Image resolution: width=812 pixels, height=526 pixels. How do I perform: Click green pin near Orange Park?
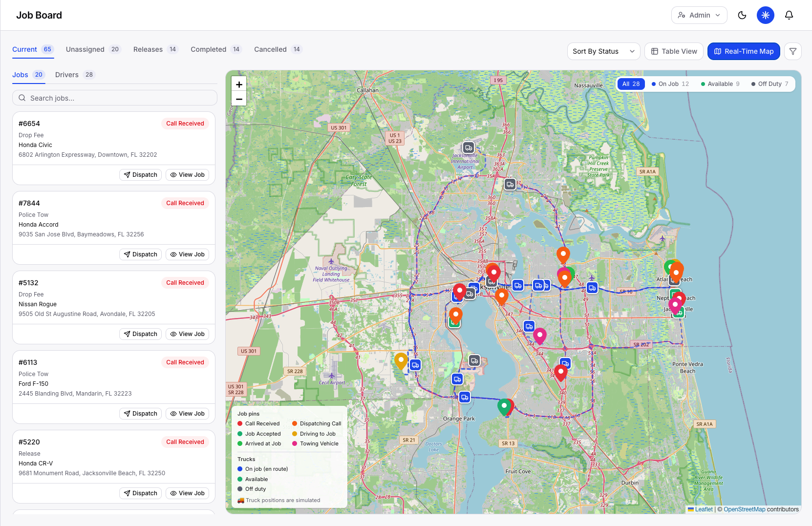(x=504, y=406)
